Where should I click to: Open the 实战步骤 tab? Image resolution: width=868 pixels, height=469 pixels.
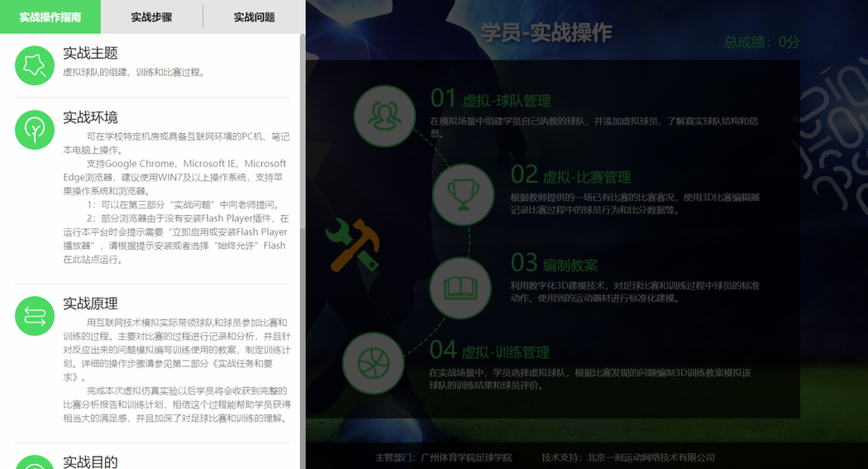(x=151, y=17)
